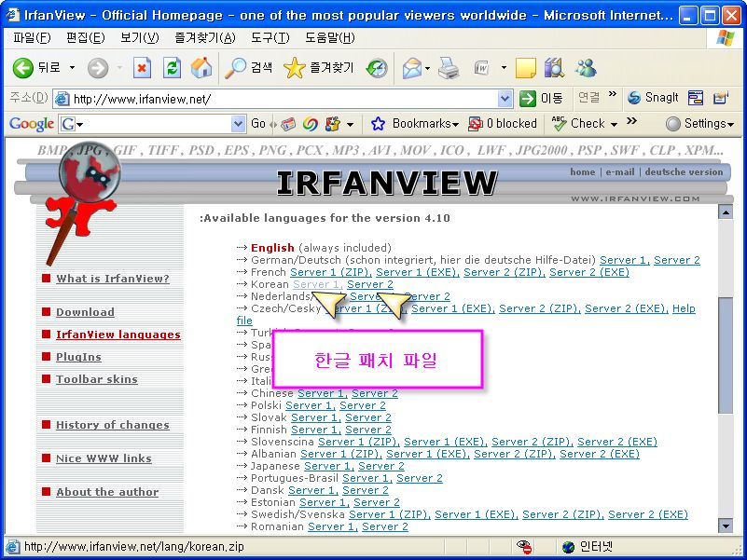Expand the Back button history dropdown arrow

click(x=72, y=68)
